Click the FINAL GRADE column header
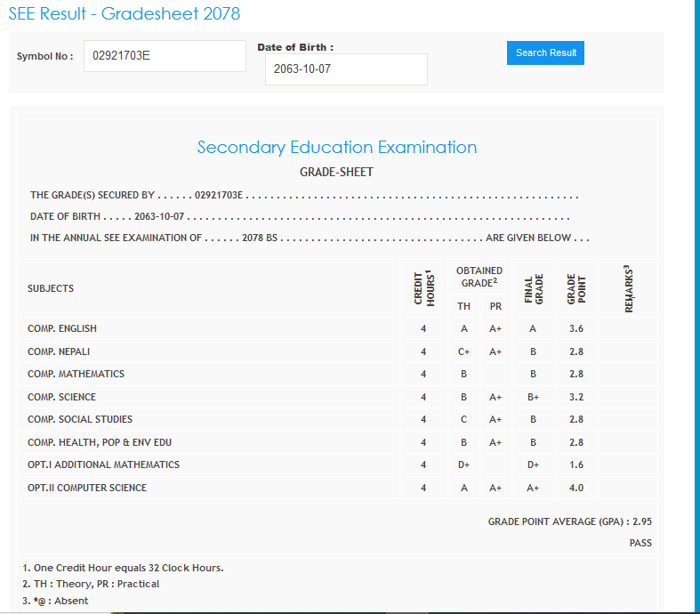 pyautogui.click(x=533, y=288)
